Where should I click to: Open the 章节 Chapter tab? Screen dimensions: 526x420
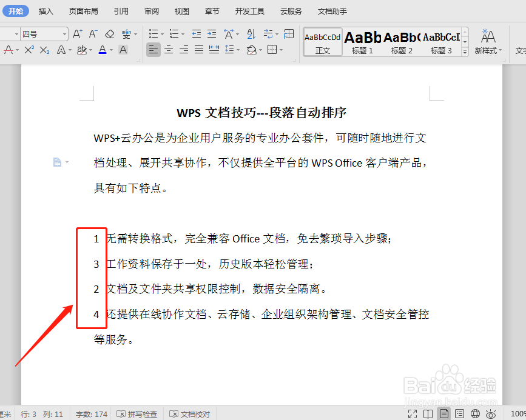click(x=212, y=12)
